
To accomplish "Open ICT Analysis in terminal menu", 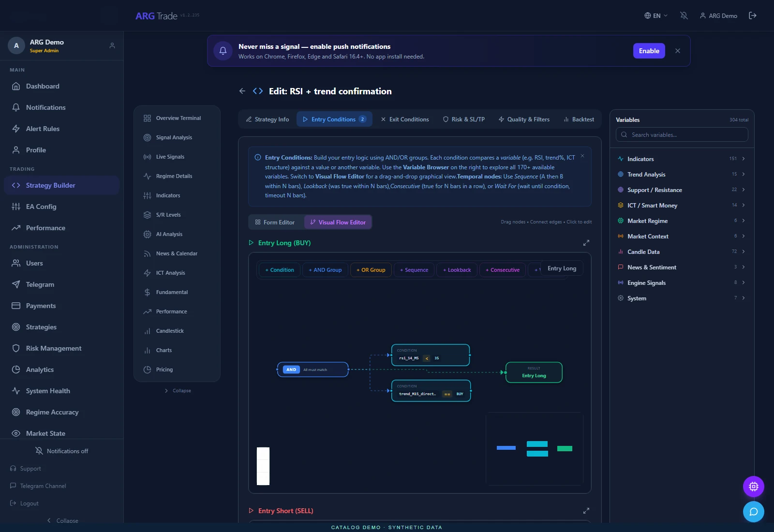I will coord(177,273).
